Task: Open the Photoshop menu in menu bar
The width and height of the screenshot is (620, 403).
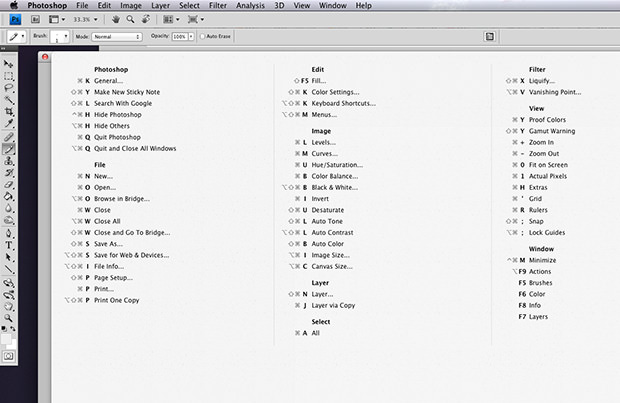Action: coord(47,6)
